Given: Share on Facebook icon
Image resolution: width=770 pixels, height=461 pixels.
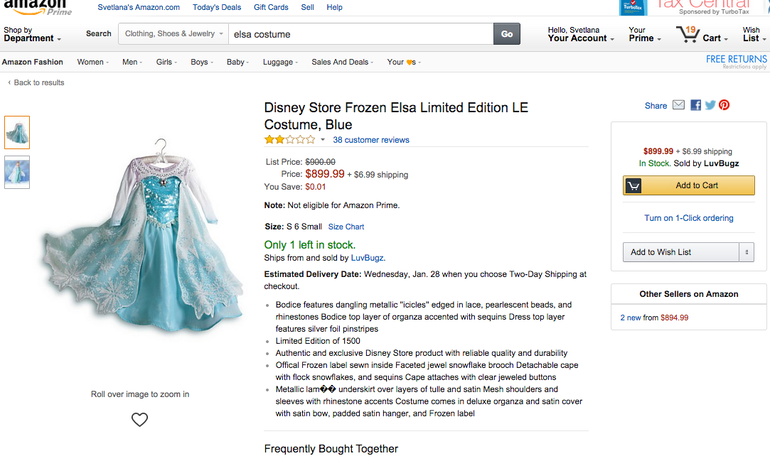Looking at the screenshot, I should [x=695, y=105].
